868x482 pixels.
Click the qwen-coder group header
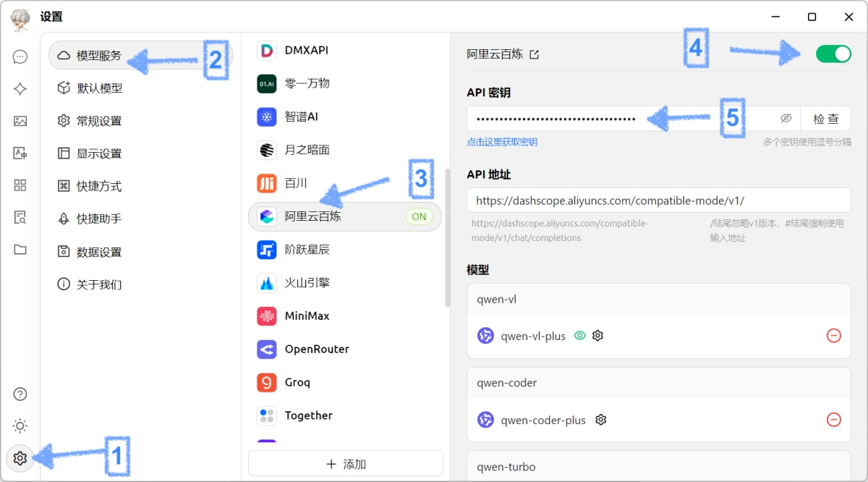click(x=659, y=383)
